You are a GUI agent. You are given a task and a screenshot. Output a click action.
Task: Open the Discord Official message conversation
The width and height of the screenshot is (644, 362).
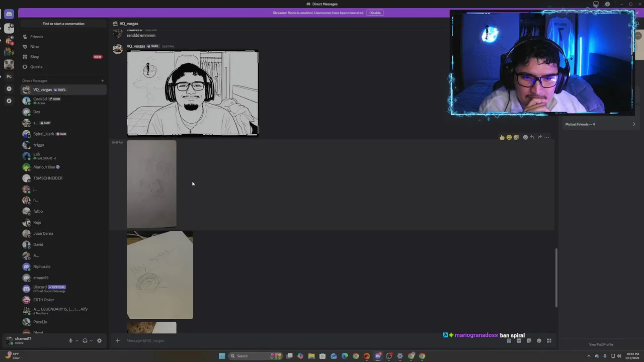pyautogui.click(x=63, y=289)
